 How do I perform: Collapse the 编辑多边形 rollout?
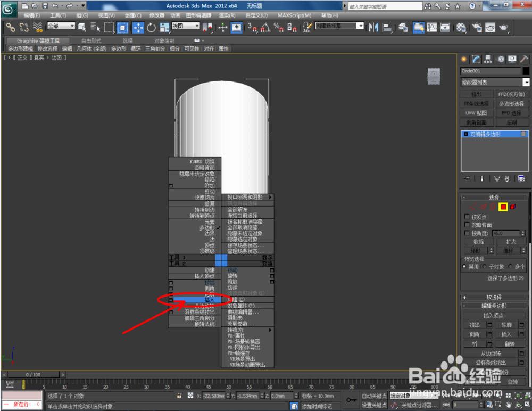[494, 306]
